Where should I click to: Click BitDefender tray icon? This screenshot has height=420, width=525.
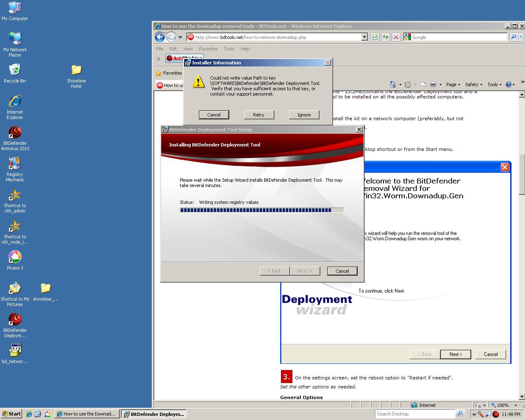496,414
